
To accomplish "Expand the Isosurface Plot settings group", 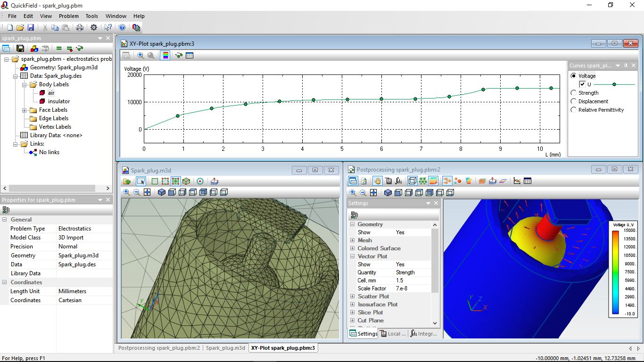I will point(352,304).
